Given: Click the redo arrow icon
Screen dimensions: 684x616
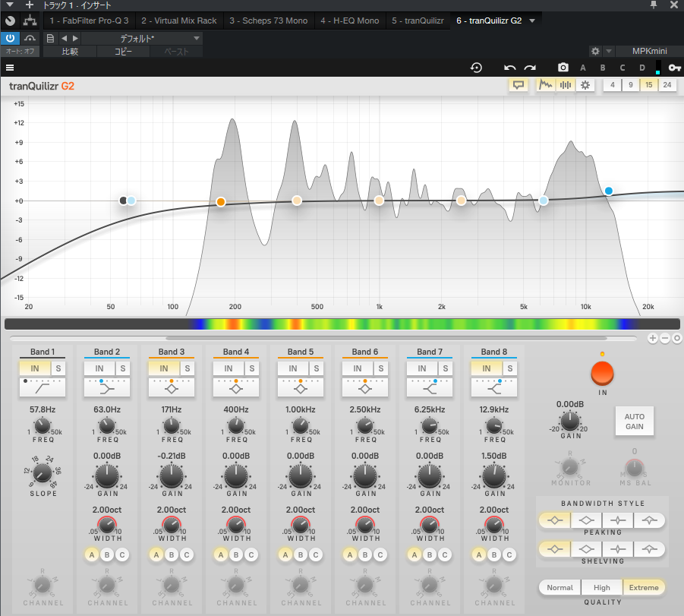Looking at the screenshot, I should click(530, 68).
